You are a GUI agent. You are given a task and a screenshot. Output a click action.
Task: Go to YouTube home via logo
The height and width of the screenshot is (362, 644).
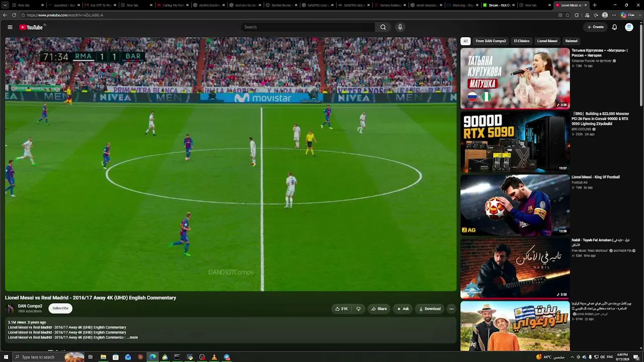[x=31, y=27]
